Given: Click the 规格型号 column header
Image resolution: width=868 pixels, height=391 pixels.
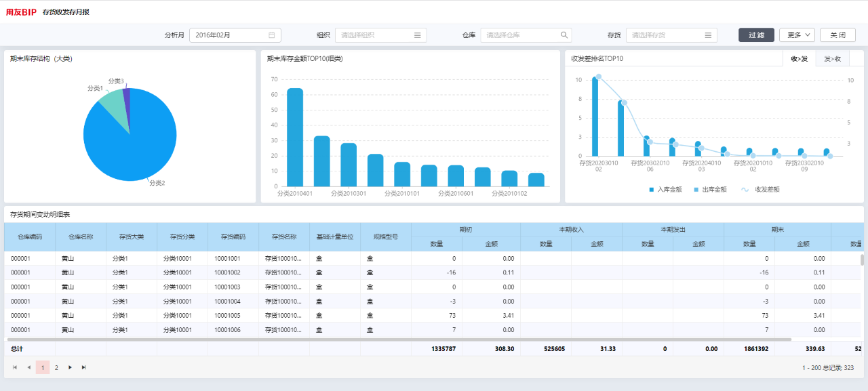Looking at the screenshot, I should (x=386, y=236).
